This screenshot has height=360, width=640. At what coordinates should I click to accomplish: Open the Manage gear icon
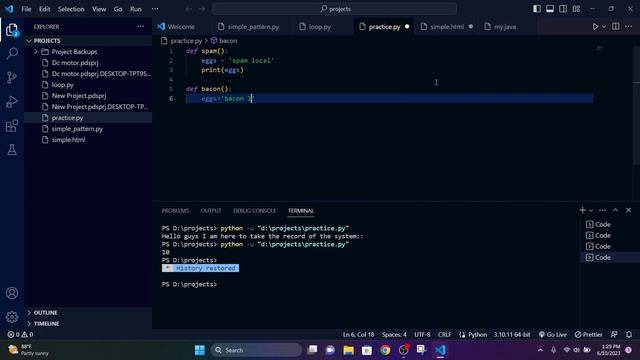(x=12, y=317)
